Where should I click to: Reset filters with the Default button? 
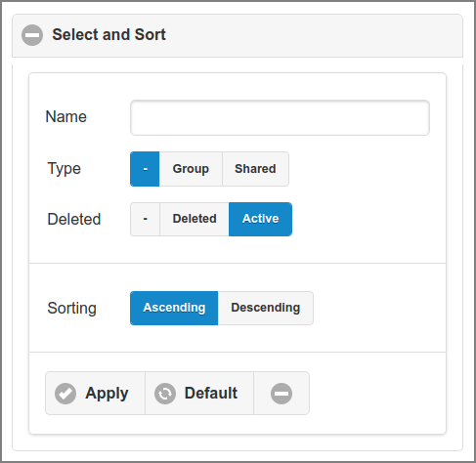click(x=199, y=393)
